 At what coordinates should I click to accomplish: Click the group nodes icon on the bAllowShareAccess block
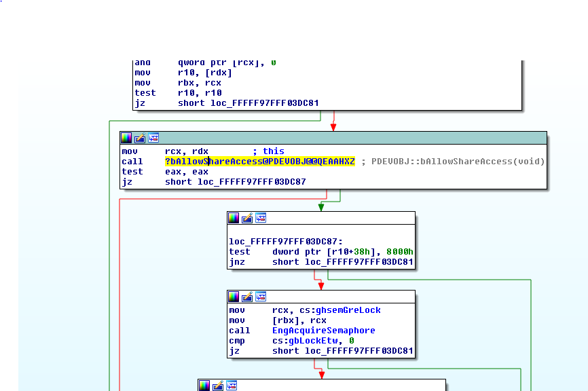point(153,138)
